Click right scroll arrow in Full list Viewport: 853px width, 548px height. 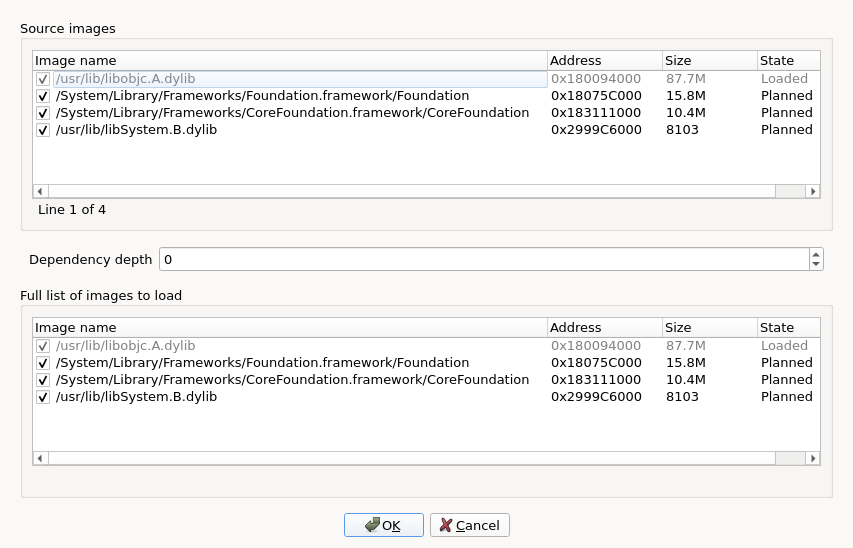coord(813,458)
